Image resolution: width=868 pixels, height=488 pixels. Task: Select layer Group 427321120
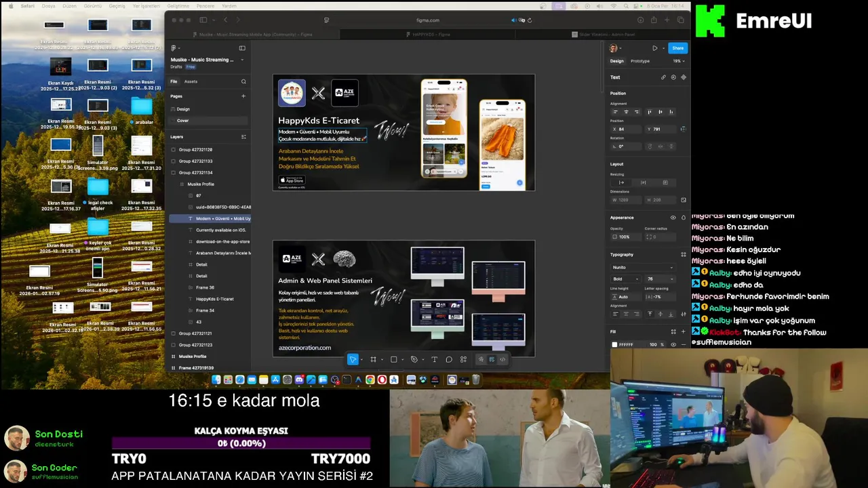(195, 150)
